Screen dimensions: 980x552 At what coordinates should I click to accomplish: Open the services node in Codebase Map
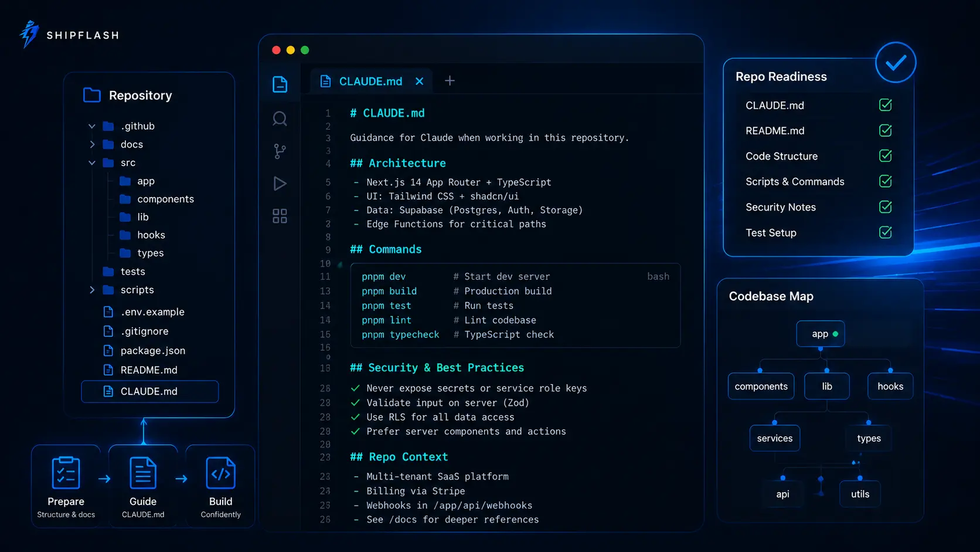tap(774, 438)
